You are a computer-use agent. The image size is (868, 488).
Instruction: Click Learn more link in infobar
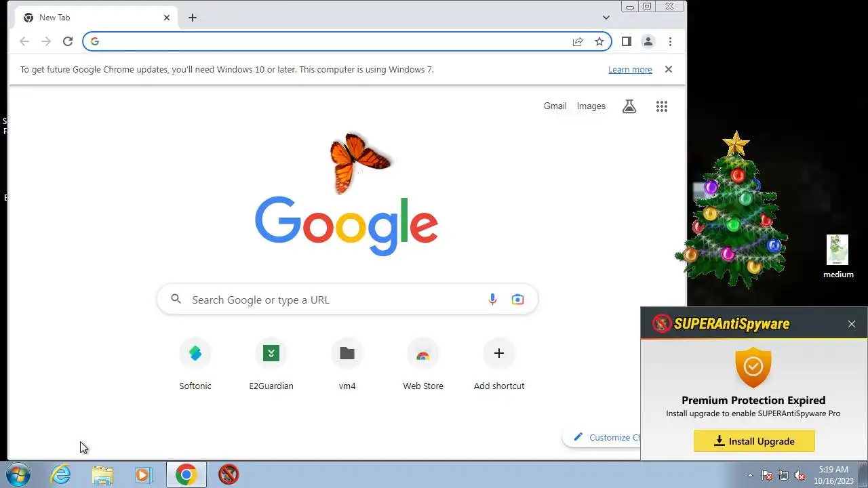[630, 69]
